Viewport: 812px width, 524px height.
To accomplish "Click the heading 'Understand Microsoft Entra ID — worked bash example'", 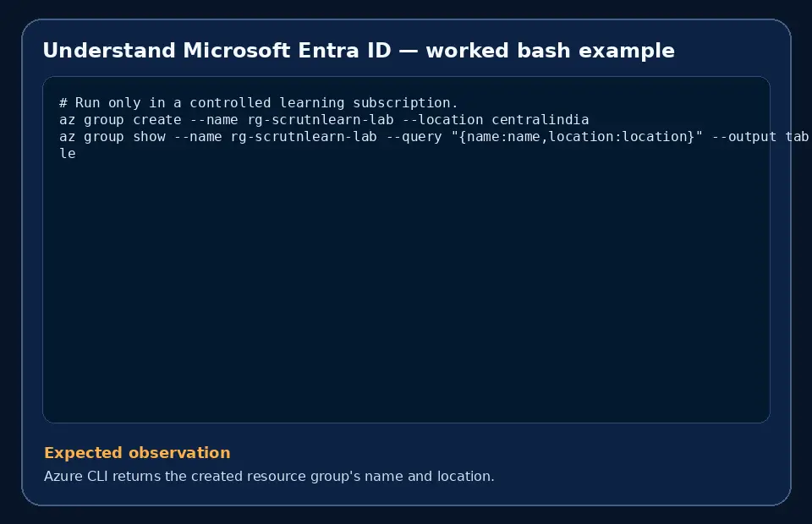I will 359,51.
